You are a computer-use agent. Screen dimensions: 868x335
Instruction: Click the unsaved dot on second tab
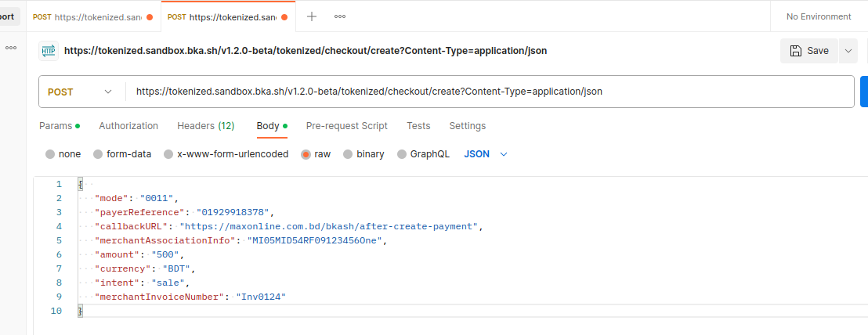click(283, 16)
